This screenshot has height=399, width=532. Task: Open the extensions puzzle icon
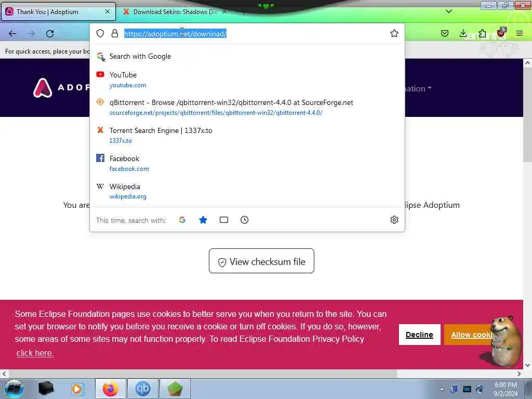point(482,33)
